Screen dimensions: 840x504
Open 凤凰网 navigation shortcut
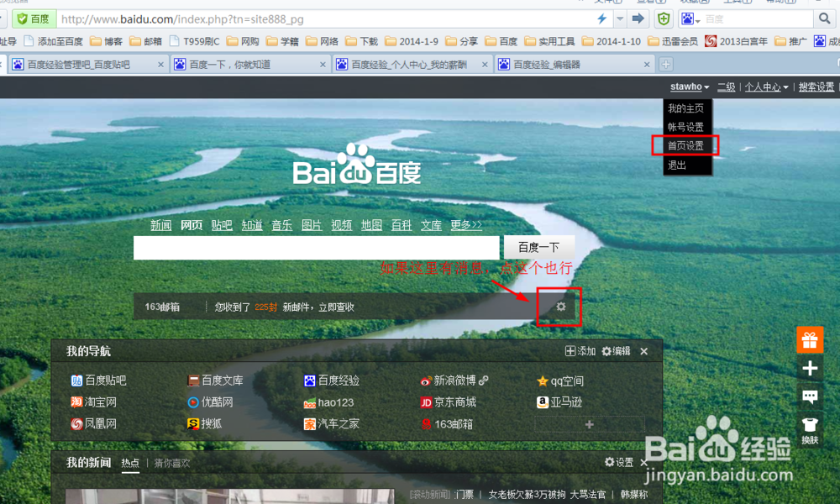click(94, 424)
